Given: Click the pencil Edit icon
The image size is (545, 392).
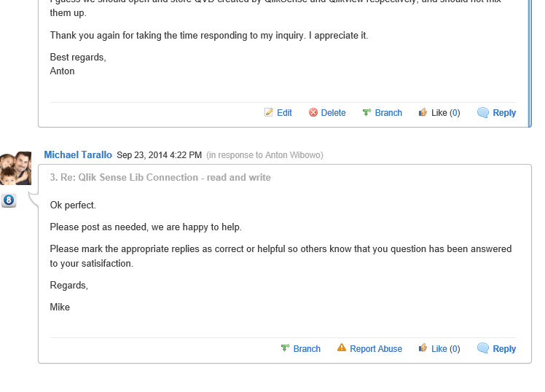Looking at the screenshot, I should pyautogui.click(x=269, y=113).
